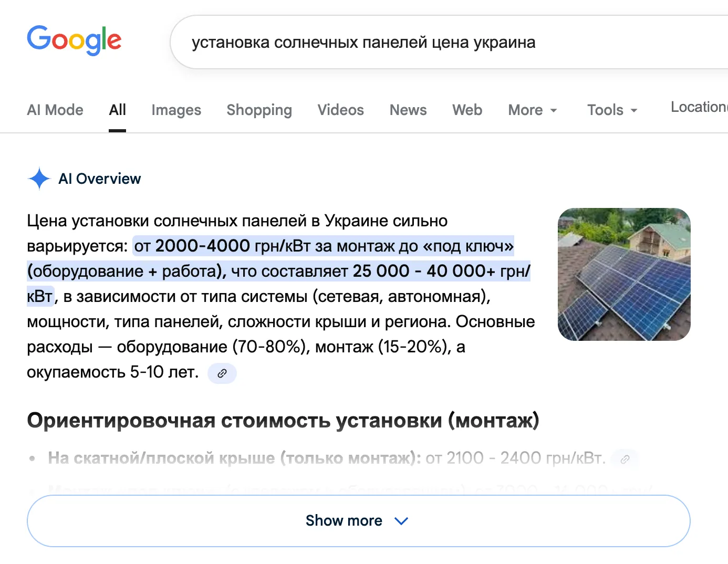
Task: Open the Shopping tab
Action: click(259, 110)
